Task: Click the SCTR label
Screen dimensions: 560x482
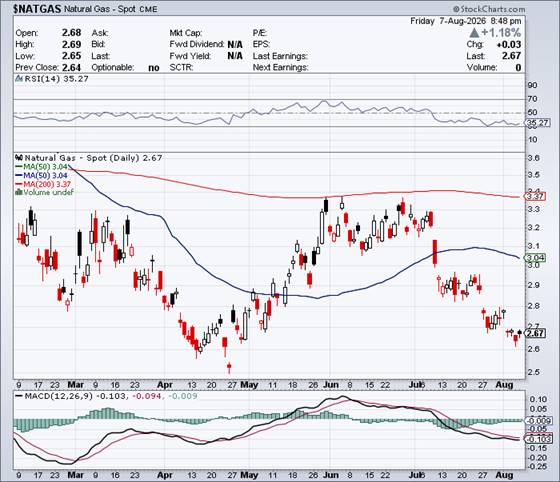Action: pos(181,67)
